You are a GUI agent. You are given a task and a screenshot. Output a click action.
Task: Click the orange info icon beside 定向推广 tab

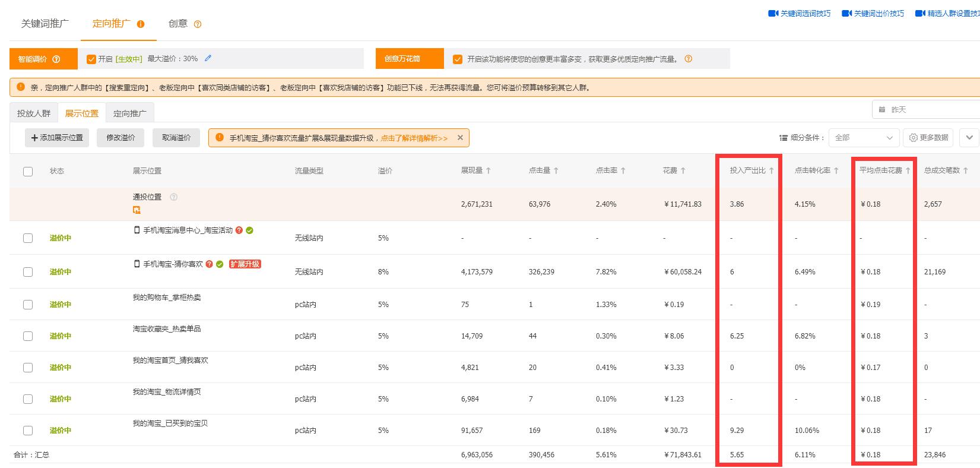coord(141,24)
